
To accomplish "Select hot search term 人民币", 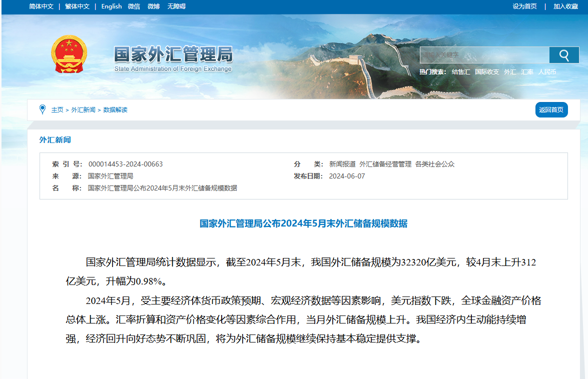I will click(x=547, y=72).
